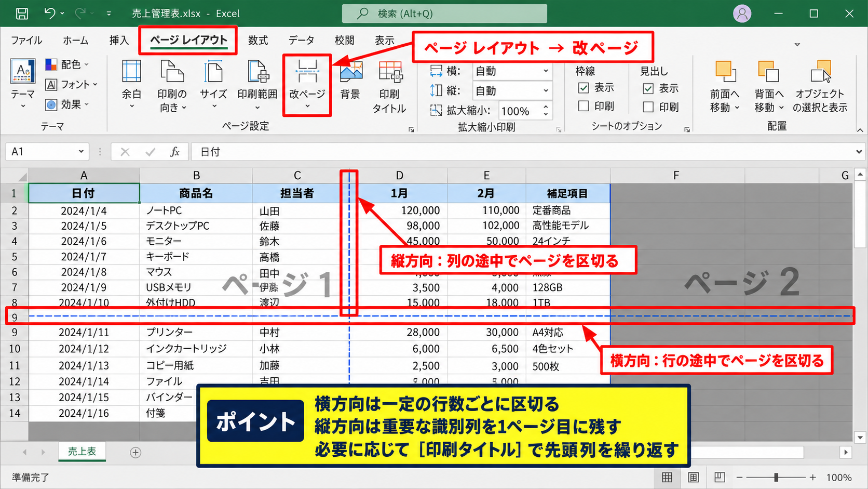
Task: Select the 売上表 sheet tab
Action: (82, 452)
